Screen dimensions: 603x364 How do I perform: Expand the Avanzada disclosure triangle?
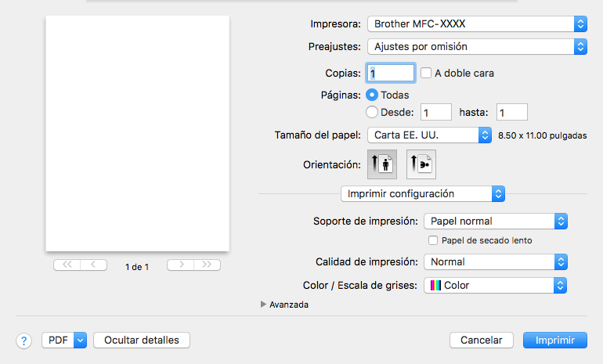263,305
